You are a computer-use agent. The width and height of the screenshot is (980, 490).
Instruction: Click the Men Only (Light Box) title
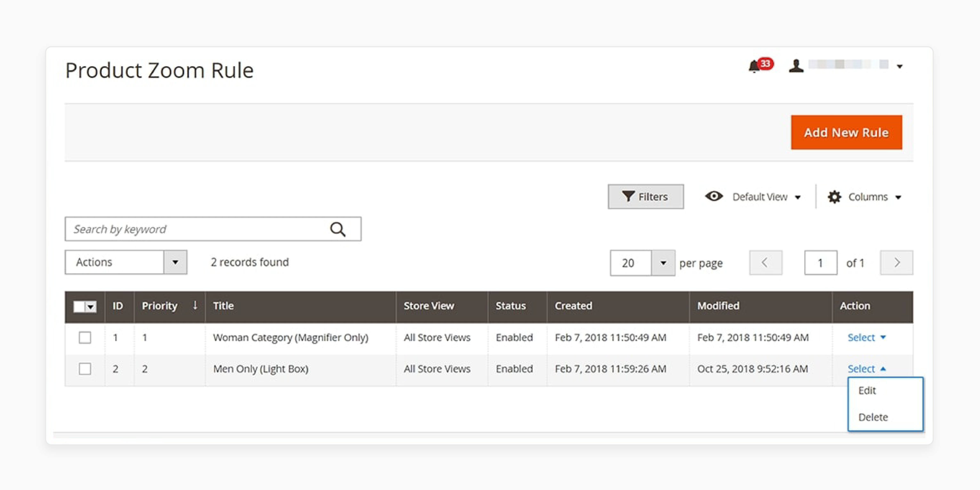[261, 369]
